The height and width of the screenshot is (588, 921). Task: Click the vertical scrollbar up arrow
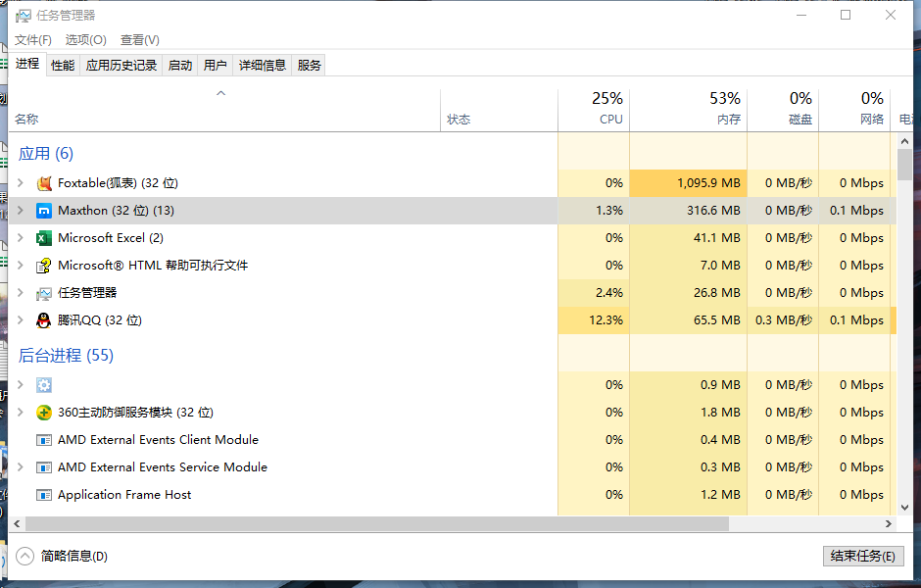click(904, 141)
